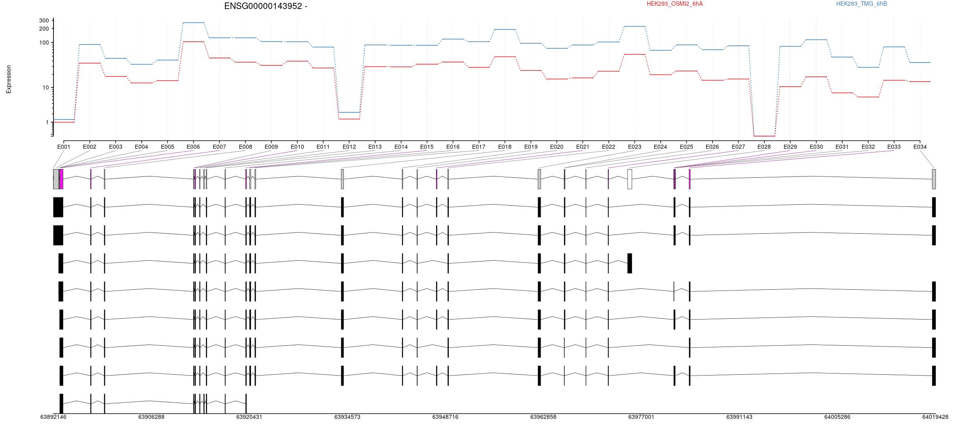The image size is (980, 425).
Task: Click y-axis tick value 10
Action: 46,88
